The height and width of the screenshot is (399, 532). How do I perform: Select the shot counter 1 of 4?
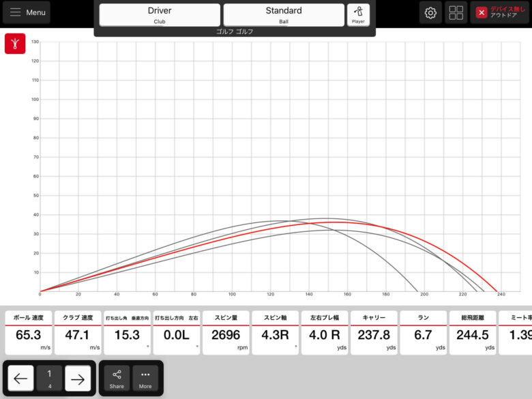point(49,379)
